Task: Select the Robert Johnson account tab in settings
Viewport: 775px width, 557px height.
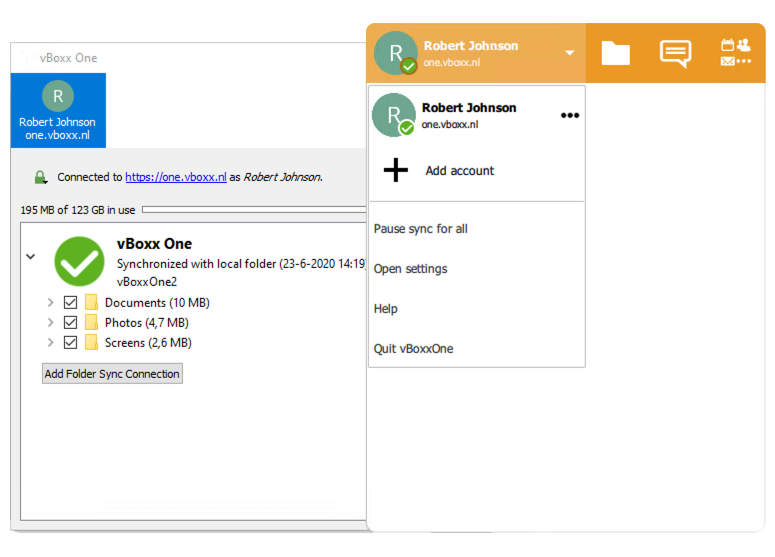Action: pyautogui.click(x=58, y=110)
